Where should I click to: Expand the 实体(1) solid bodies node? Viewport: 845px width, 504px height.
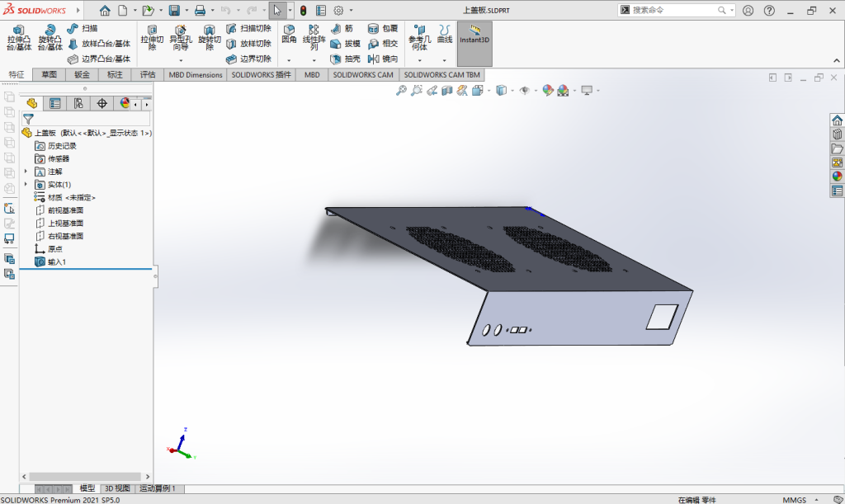(x=26, y=185)
